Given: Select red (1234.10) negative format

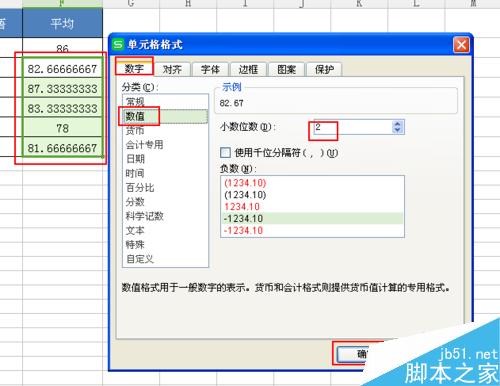Looking at the screenshot, I should [x=312, y=183].
